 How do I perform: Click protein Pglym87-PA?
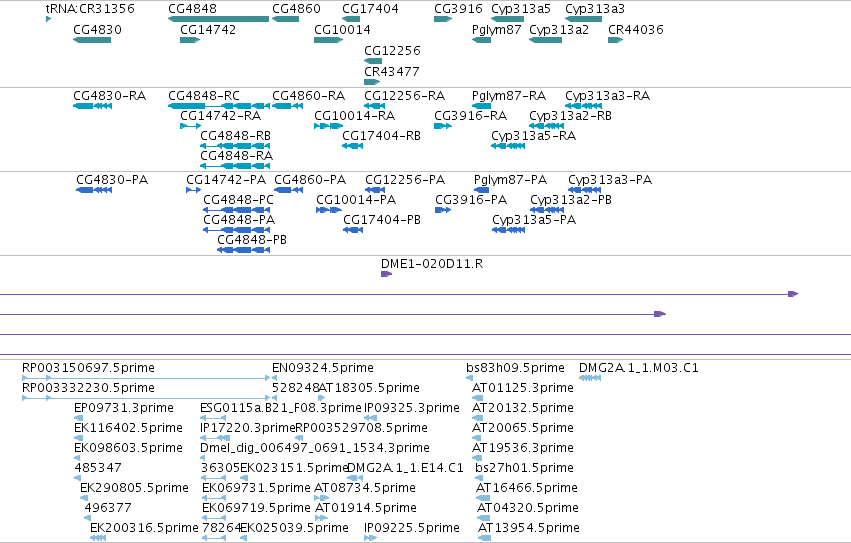point(510,180)
